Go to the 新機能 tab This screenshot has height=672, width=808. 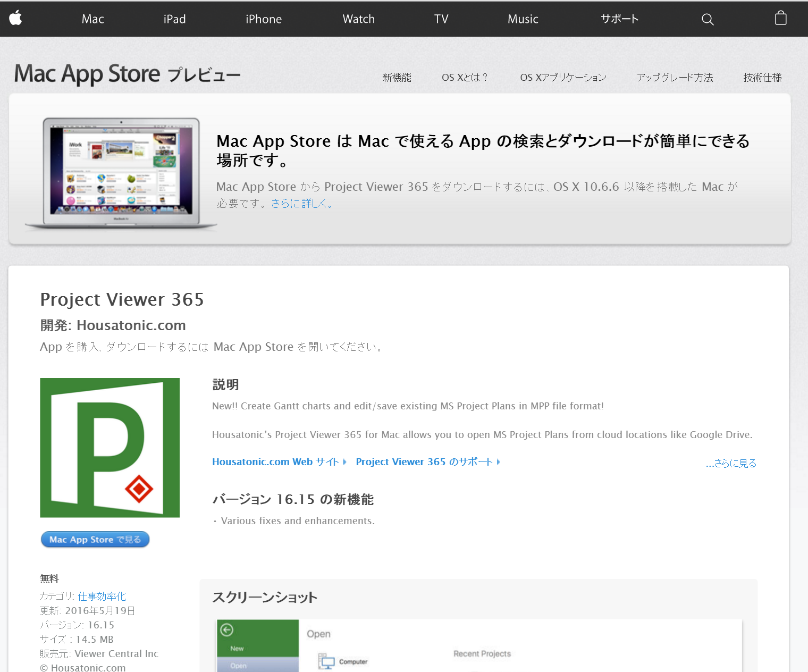click(397, 78)
